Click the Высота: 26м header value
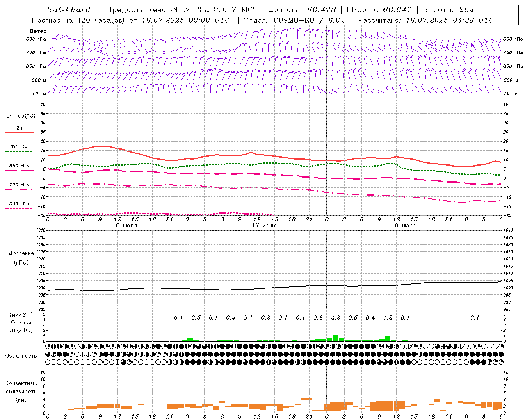 click(448, 10)
